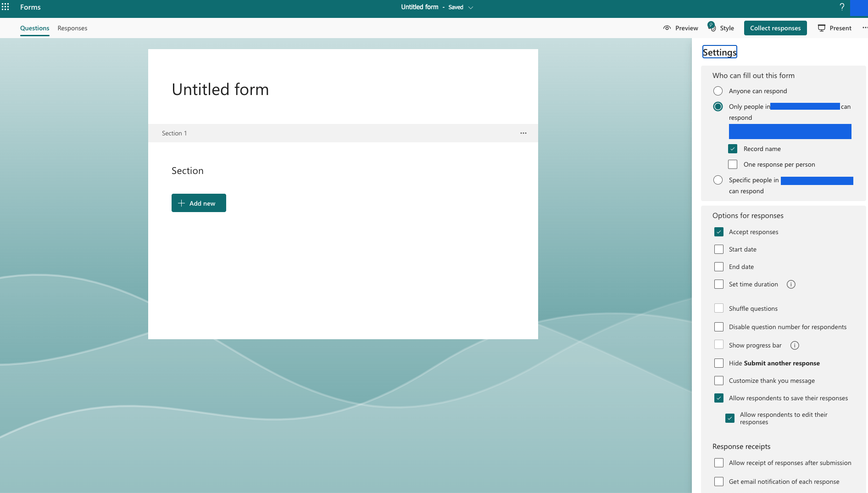The width and height of the screenshot is (868, 493).
Task: Uncheck the Record name checkbox
Action: pyautogui.click(x=732, y=149)
